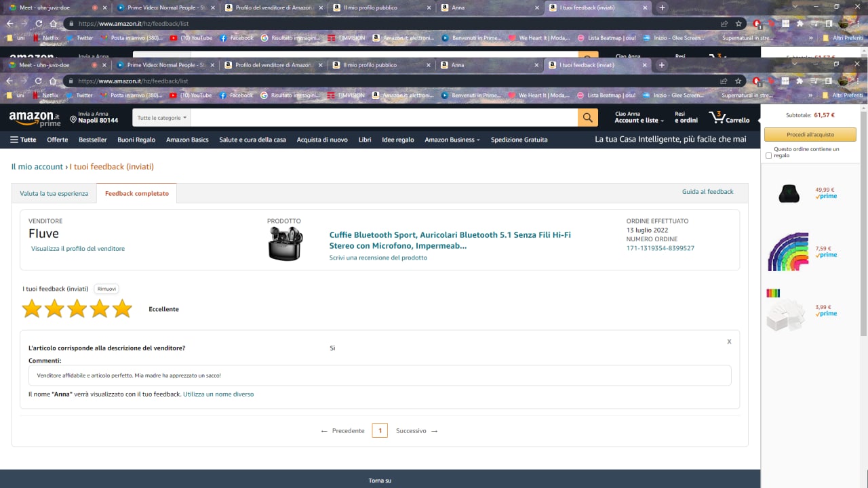Open the profile avatar in the front window toolbar
The width and height of the screenshot is (868, 488).
844,81
